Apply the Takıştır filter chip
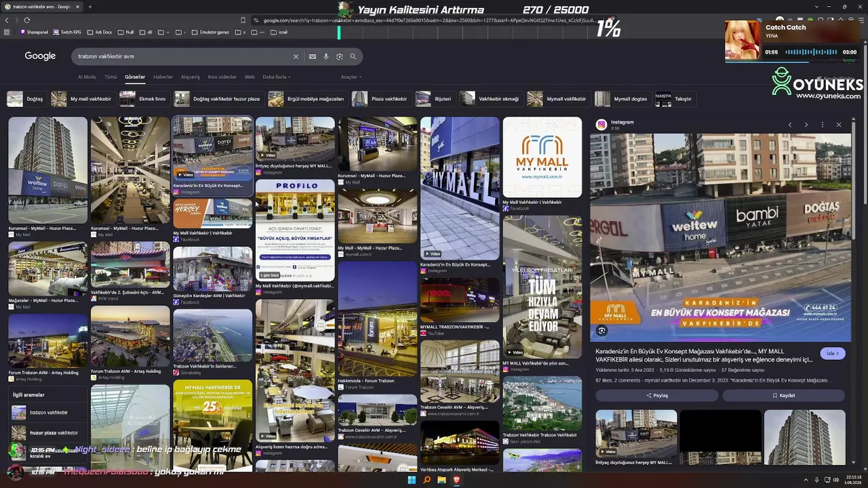 coord(674,99)
